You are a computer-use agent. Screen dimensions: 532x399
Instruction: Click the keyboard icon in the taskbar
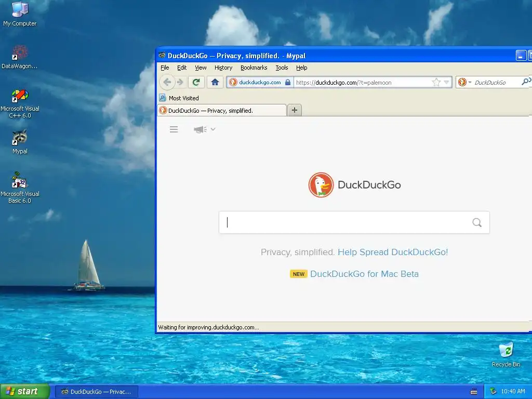(474, 392)
